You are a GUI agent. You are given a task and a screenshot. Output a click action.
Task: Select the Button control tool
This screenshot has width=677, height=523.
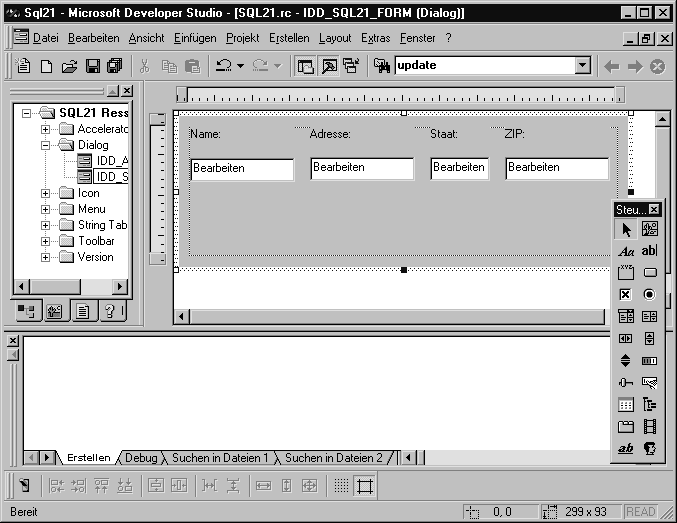point(649,273)
